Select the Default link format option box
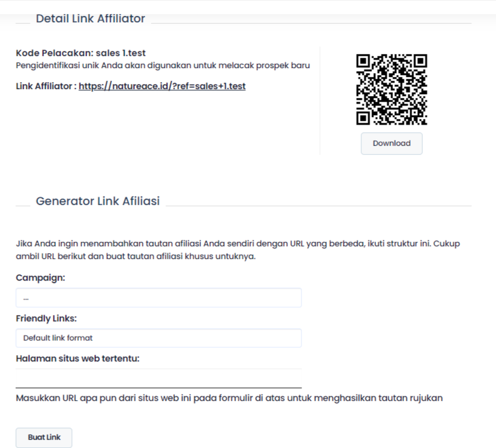Viewport: 496px width, 448px height. coord(158,338)
